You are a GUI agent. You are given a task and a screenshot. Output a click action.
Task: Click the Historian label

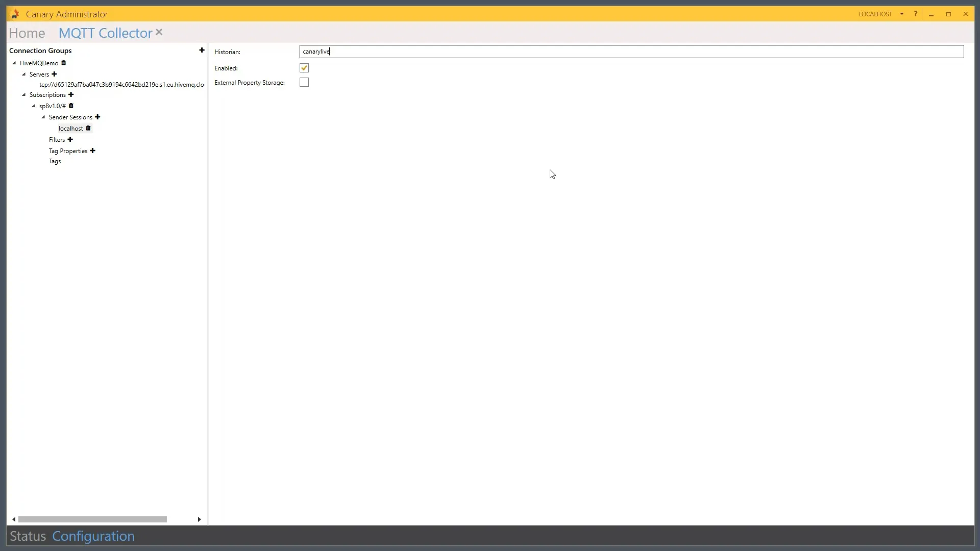(227, 52)
